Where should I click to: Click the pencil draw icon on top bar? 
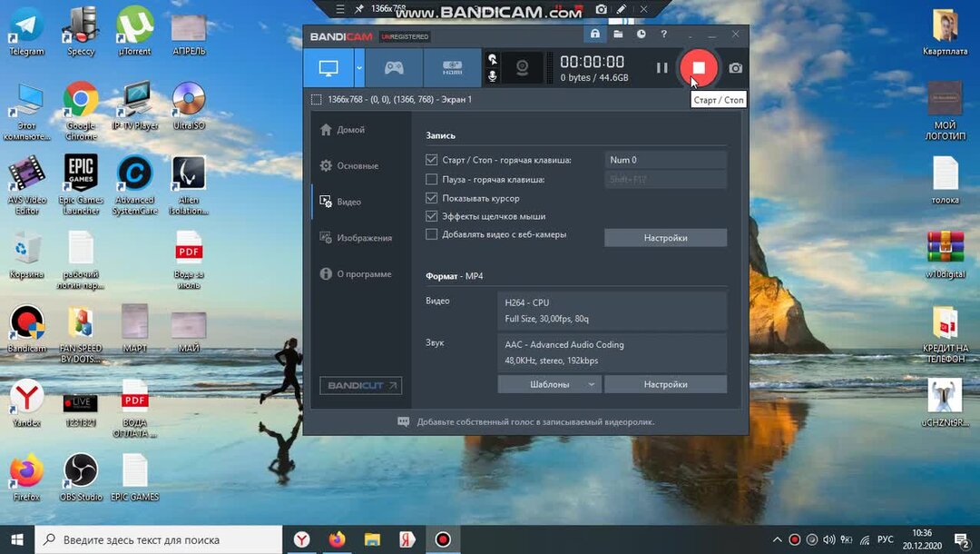pos(622,9)
